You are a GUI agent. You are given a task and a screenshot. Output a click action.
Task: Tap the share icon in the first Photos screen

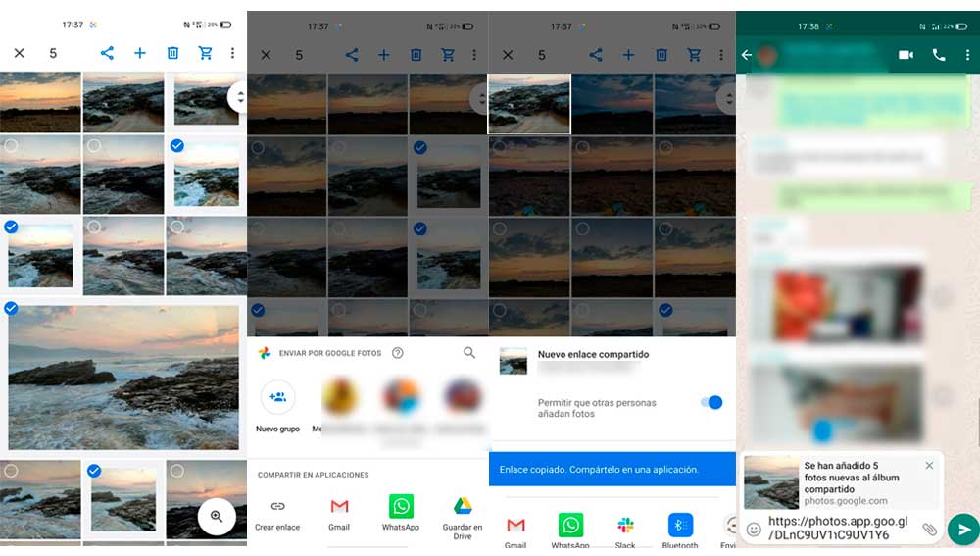coord(107,53)
